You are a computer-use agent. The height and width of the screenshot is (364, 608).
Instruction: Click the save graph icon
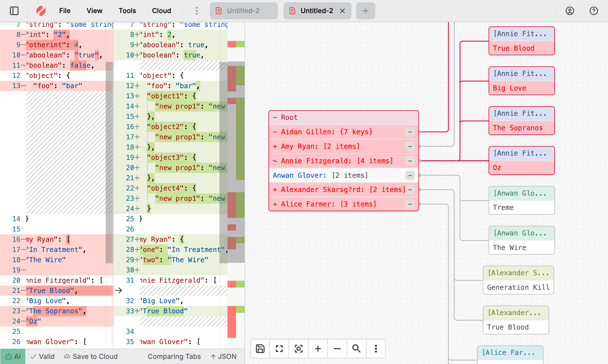pos(260,349)
